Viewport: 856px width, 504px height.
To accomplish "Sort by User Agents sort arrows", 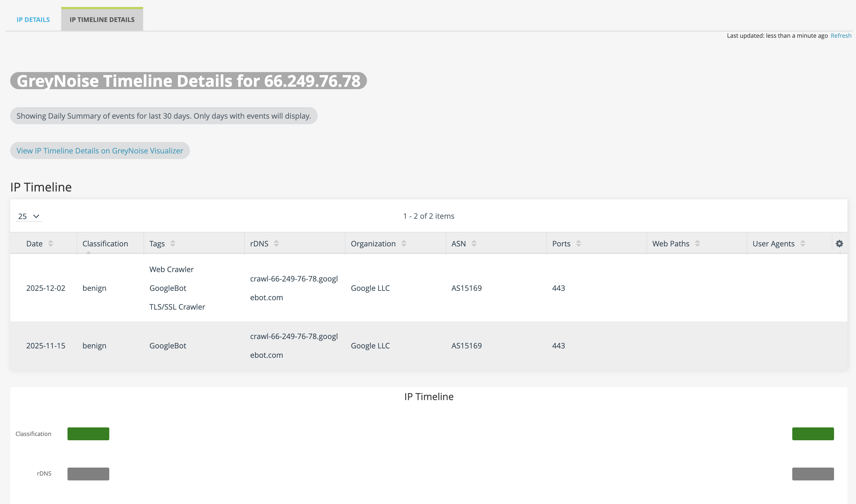I will [x=803, y=243].
